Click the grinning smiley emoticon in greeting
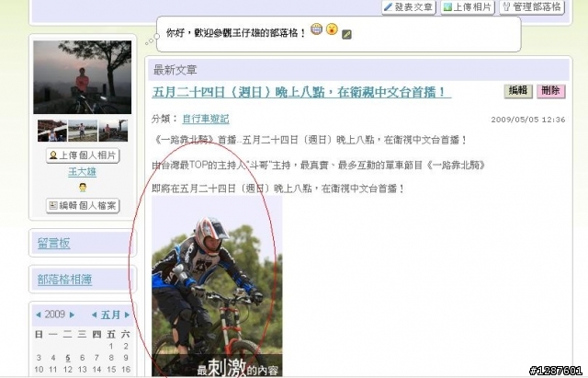The height and width of the screenshot is (378, 588). (316, 29)
